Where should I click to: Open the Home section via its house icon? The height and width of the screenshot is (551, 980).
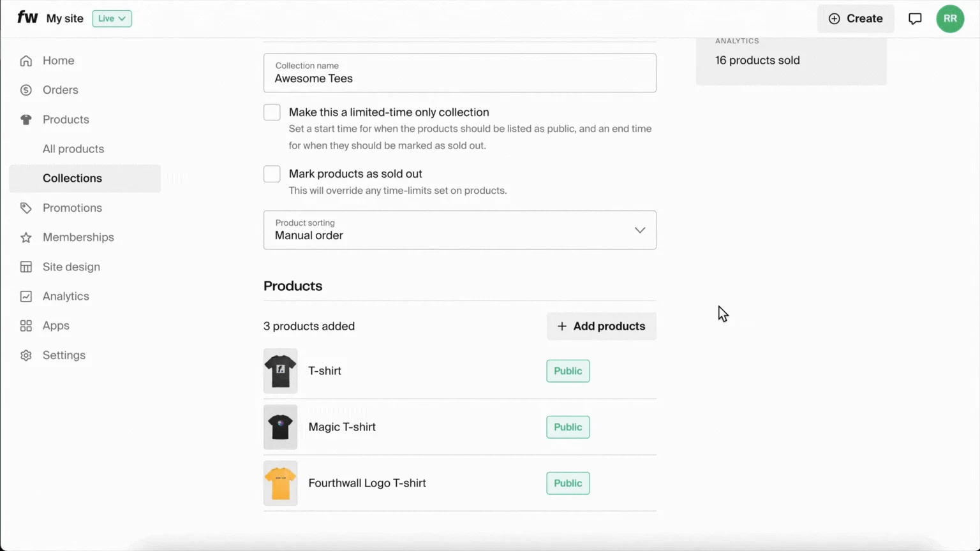coord(26,60)
